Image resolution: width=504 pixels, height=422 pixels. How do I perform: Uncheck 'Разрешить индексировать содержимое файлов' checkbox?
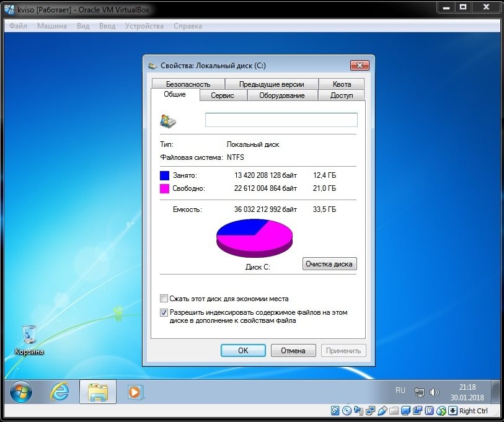click(164, 312)
